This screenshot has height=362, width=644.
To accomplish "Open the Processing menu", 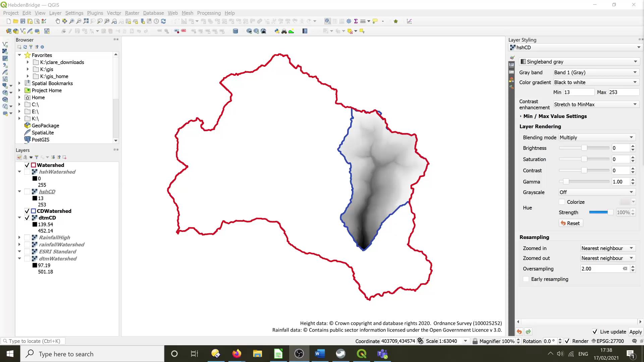I will 209,13.
